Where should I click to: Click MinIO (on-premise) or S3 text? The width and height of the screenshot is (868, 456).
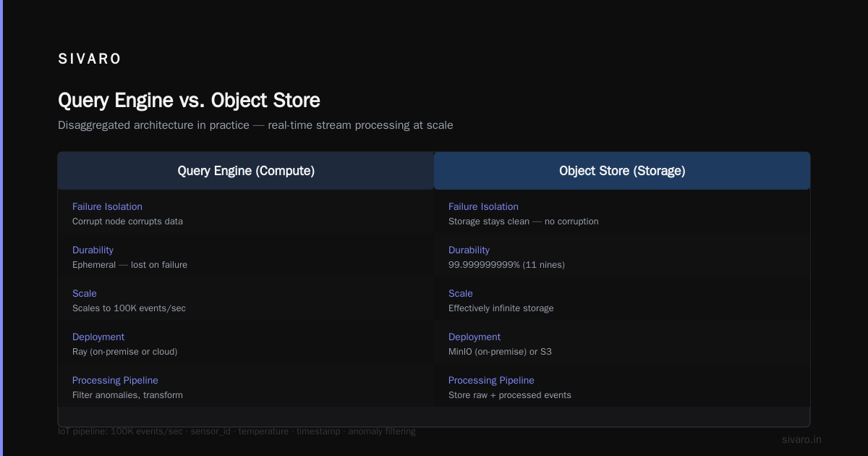(500, 352)
